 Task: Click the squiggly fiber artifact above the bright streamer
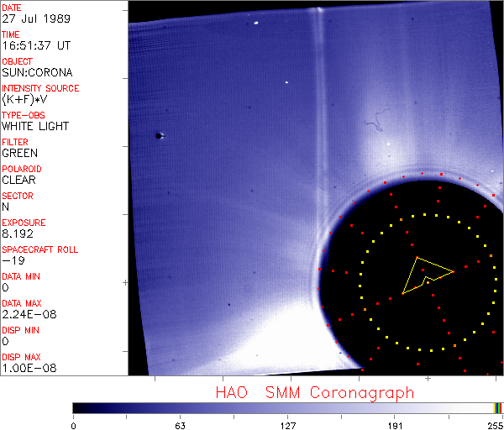coord(376,120)
